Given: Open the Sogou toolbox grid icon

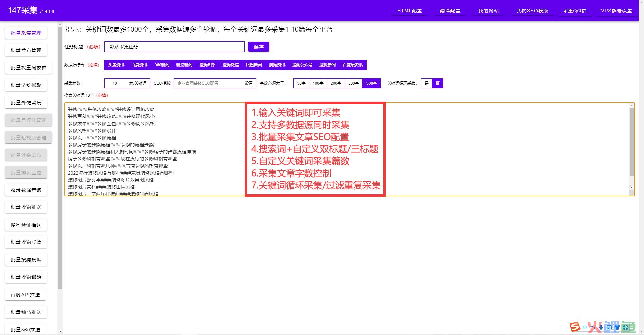Looking at the screenshot, I should click(x=625, y=327).
